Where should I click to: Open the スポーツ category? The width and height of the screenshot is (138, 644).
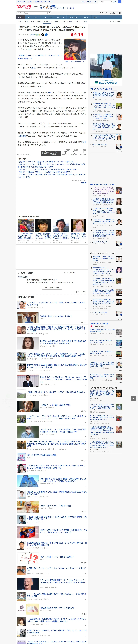(56, 21)
